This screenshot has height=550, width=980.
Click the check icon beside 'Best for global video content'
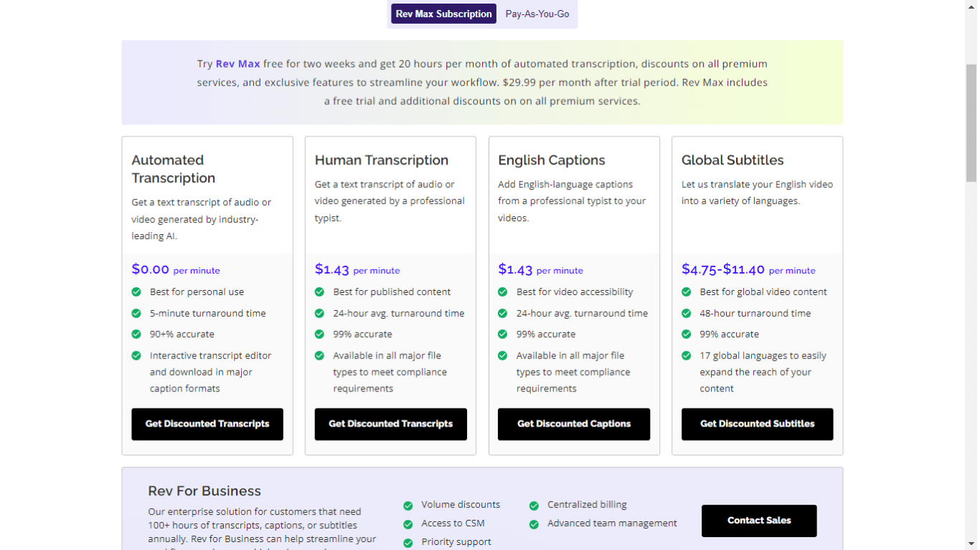pos(687,292)
